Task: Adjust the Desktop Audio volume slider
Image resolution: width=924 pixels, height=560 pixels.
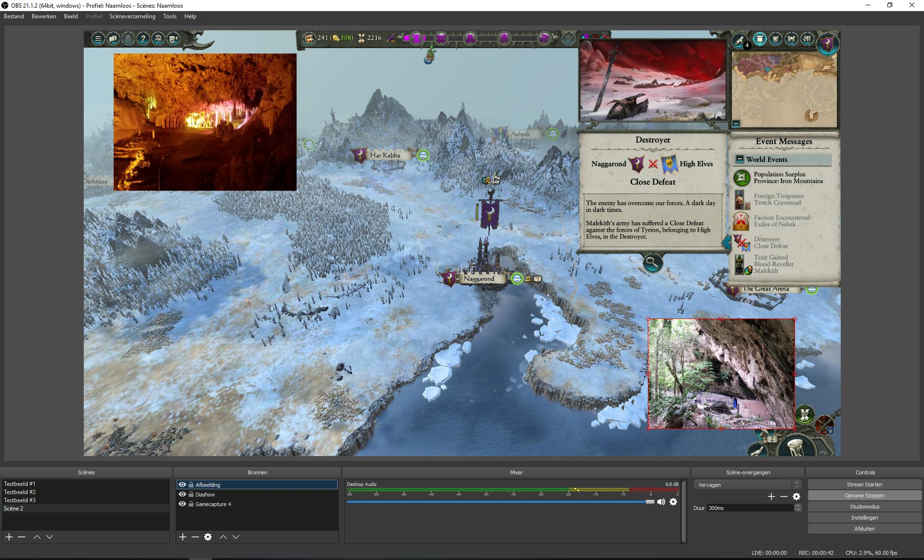Action: pyautogui.click(x=650, y=502)
